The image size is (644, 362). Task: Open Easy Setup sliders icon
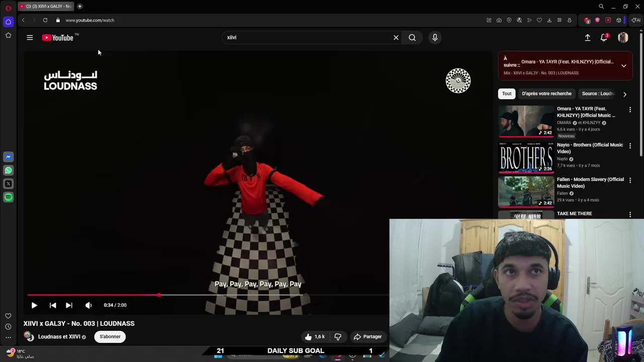[559, 20]
